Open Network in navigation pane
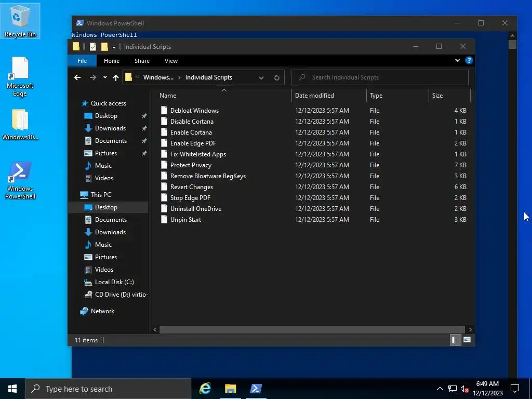 coord(102,311)
